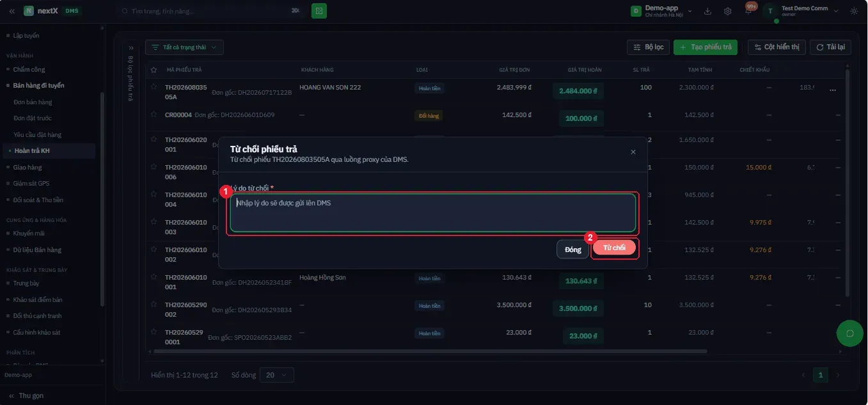The image size is (868, 405).
Task: Open the Cột hiển thị column settings
Action: 777,47
